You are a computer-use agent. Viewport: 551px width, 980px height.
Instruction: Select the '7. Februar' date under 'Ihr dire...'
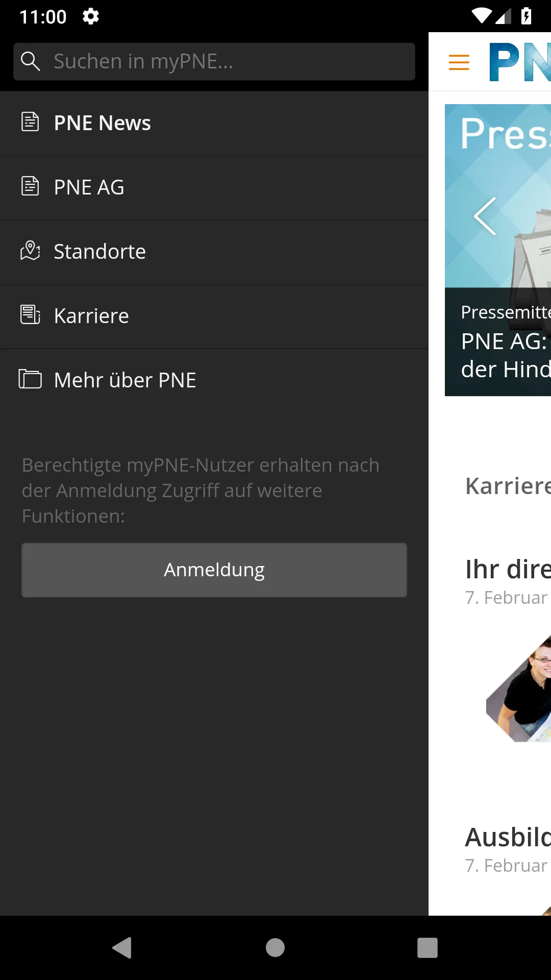click(x=506, y=598)
